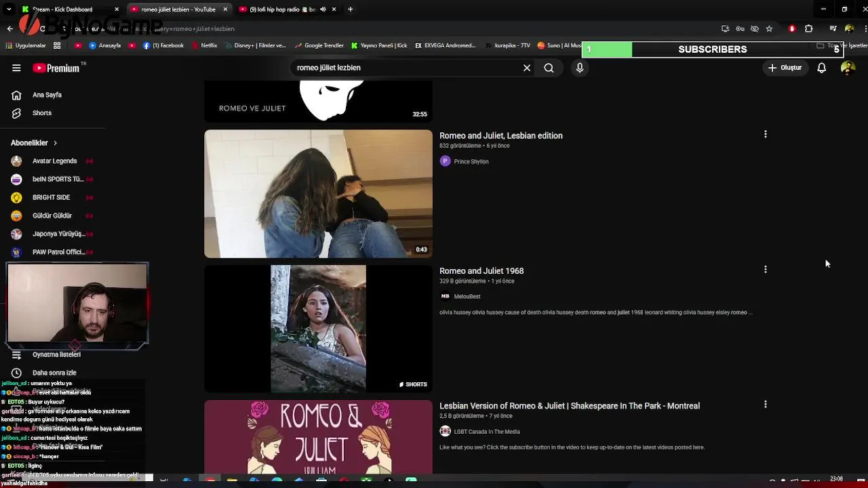Open Netflix bookmark
The image size is (868, 488).
point(204,45)
